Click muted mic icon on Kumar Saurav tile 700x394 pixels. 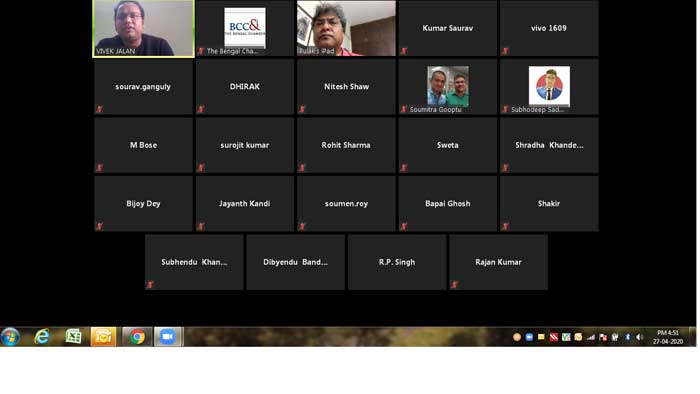coord(404,51)
